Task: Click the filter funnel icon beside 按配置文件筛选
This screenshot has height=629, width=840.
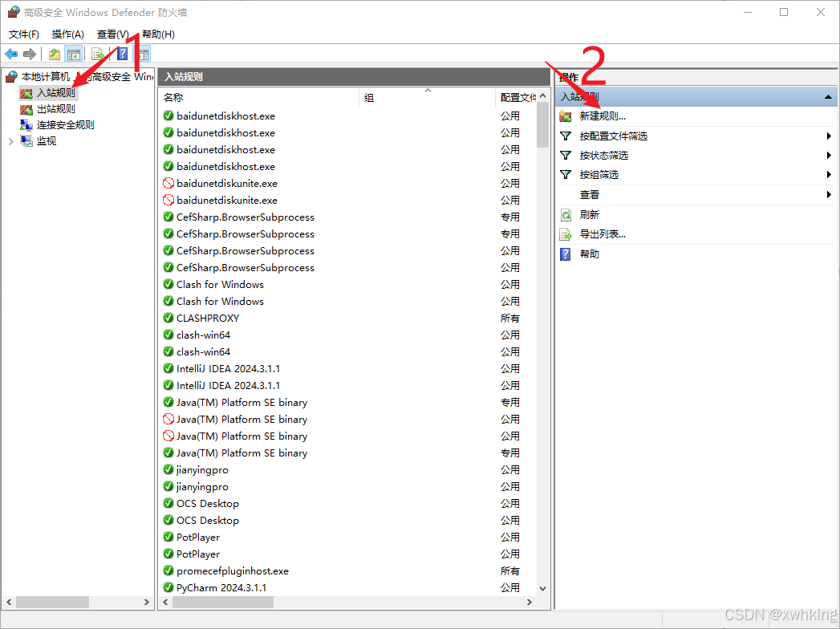Action: (565, 136)
